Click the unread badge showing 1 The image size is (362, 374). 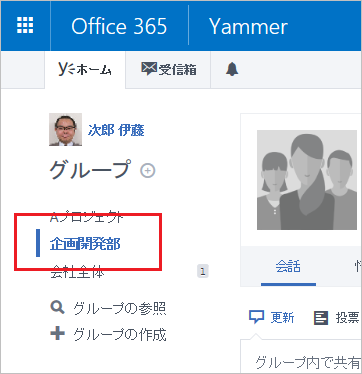(203, 271)
